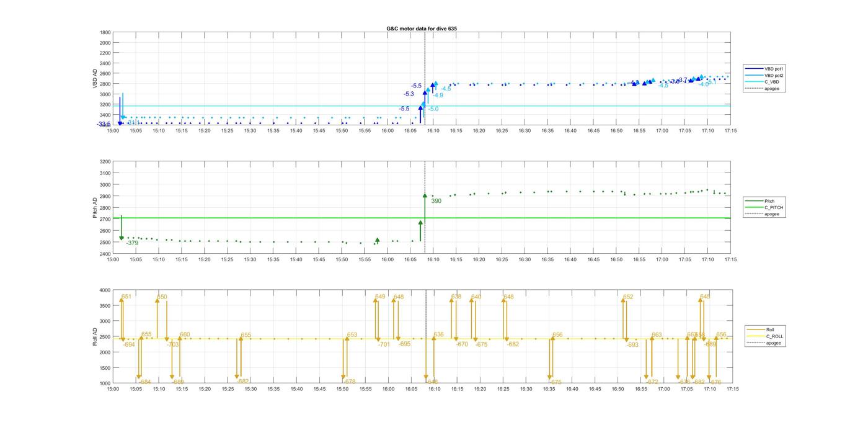Click '16:30' time tick under VBD chart
Screen dimensions: 868x430
pos(525,130)
